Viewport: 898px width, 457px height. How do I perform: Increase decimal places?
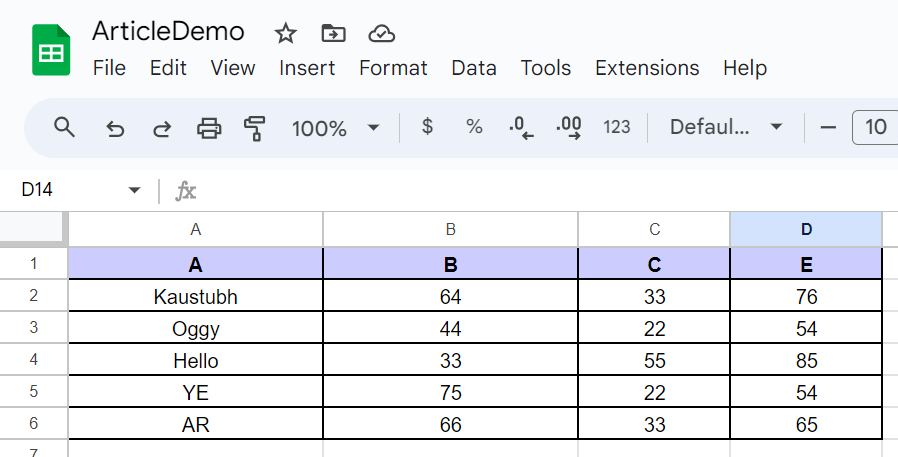pos(569,128)
